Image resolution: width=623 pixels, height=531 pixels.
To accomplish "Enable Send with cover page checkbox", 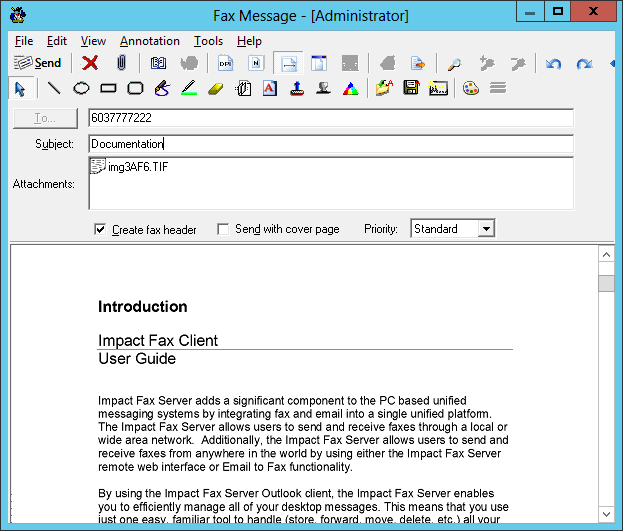I will tap(223, 229).
